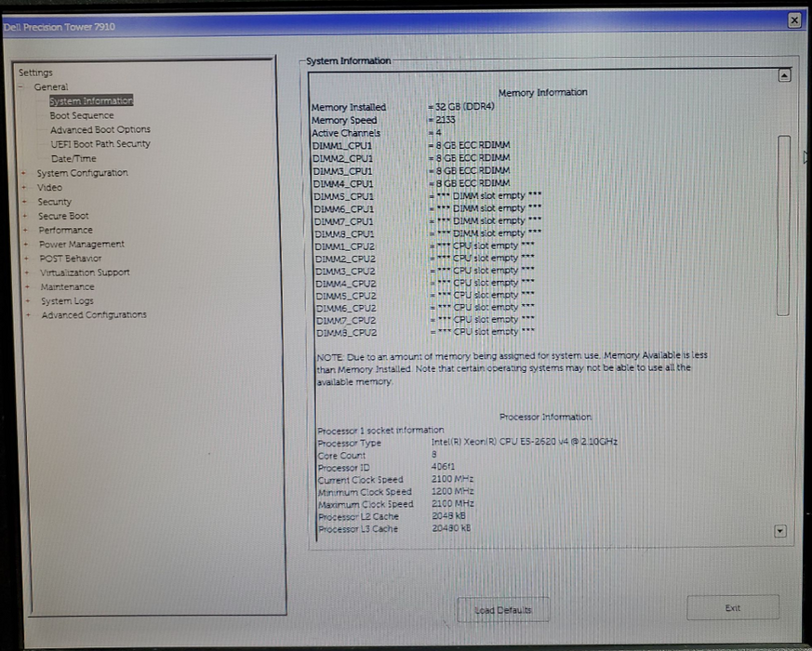The width and height of the screenshot is (812, 651).
Task: Click the Core Count row
Action: tap(378, 455)
